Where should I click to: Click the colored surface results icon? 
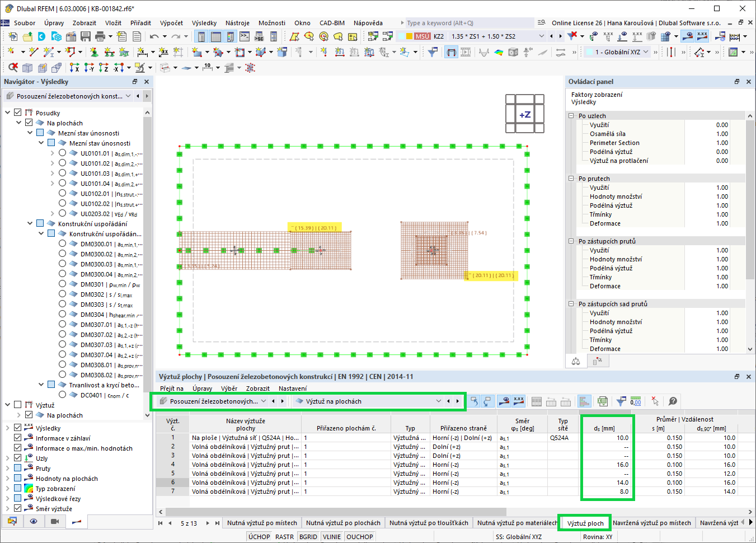499,52
